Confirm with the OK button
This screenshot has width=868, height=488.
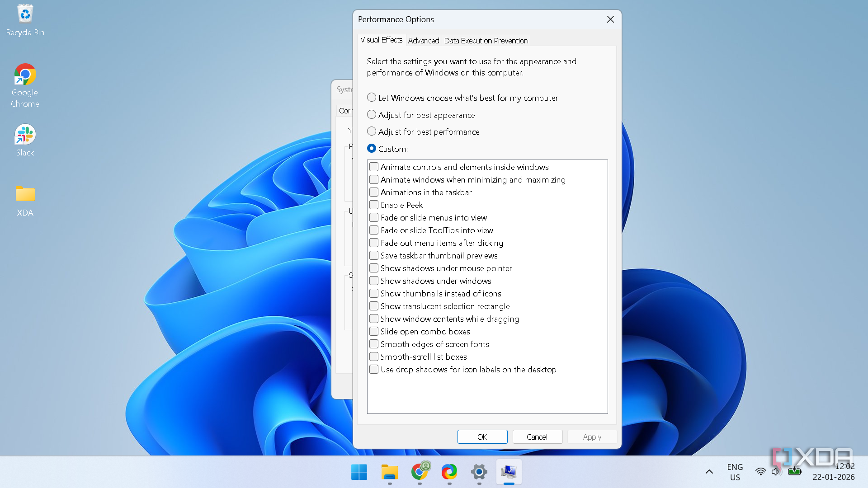point(482,437)
